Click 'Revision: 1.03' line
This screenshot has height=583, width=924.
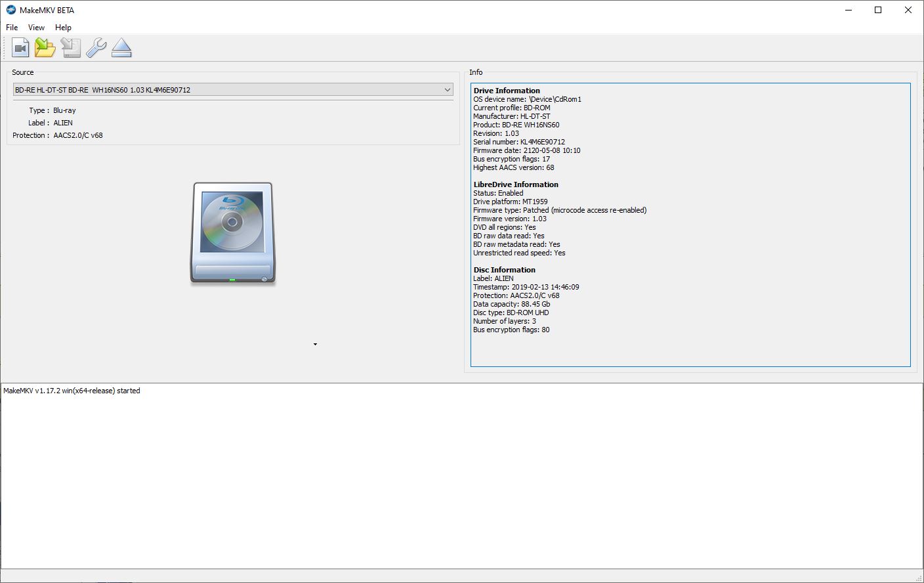[496, 133]
